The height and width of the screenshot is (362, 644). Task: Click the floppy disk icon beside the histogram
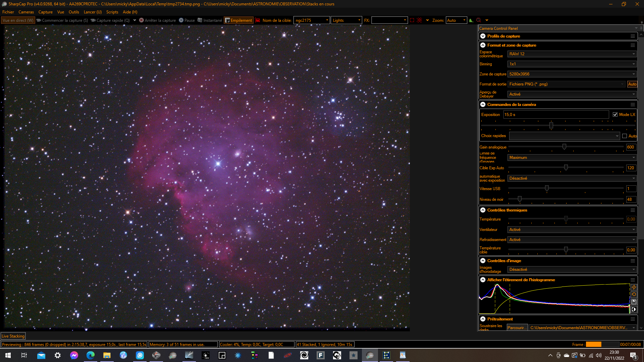point(634,302)
